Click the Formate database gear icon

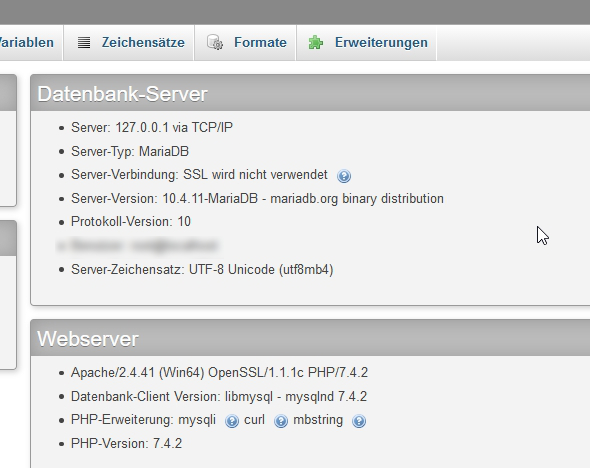[x=215, y=42]
